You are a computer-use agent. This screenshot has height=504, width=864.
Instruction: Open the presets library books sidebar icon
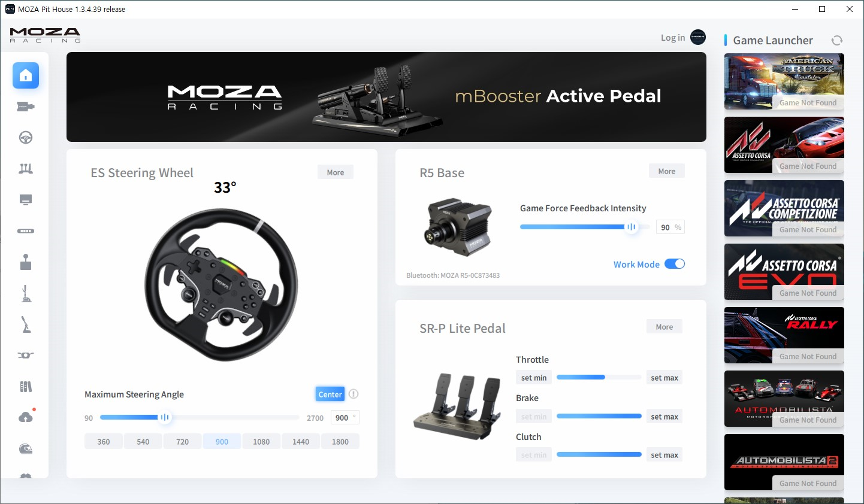click(26, 387)
